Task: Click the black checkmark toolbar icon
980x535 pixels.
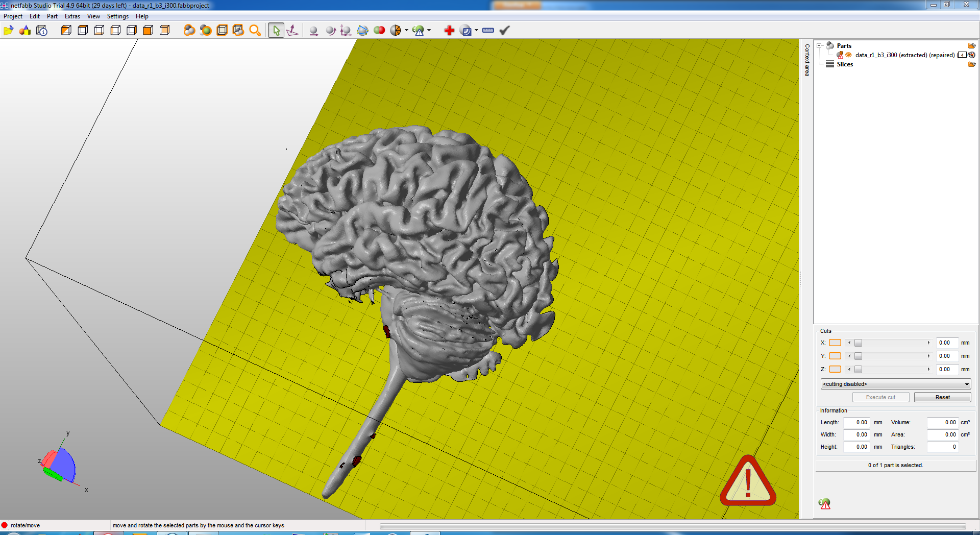Action: 504,31
